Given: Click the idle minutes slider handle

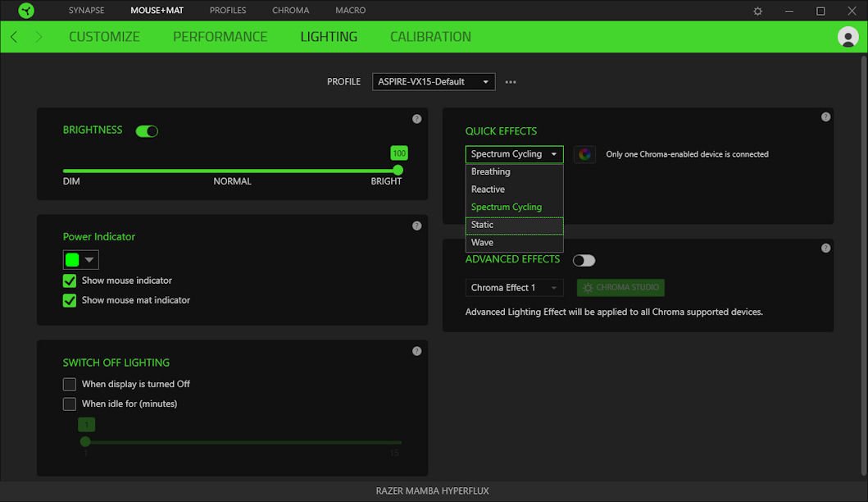Looking at the screenshot, I should pyautogui.click(x=85, y=442).
